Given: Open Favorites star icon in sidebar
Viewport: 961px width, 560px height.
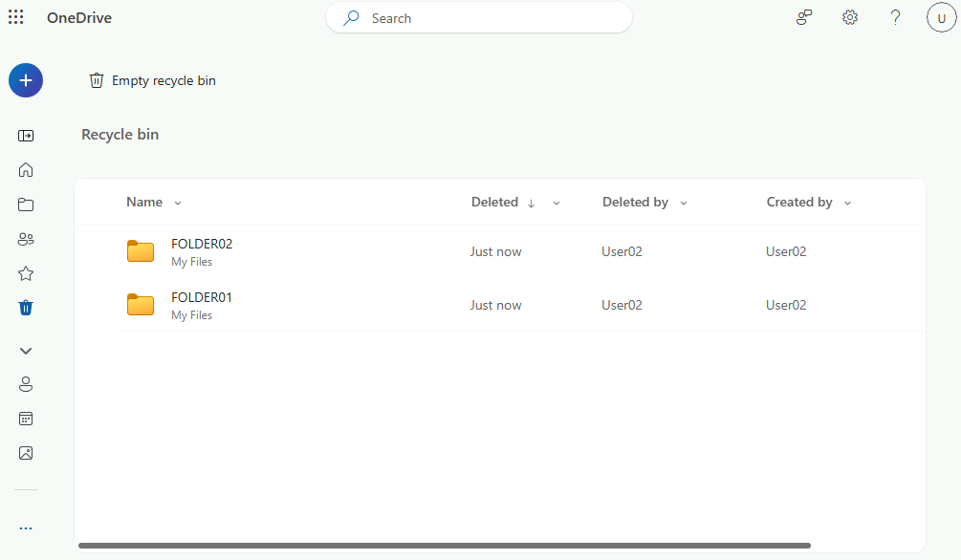Looking at the screenshot, I should pyautogui.click(x=26, y=273).
